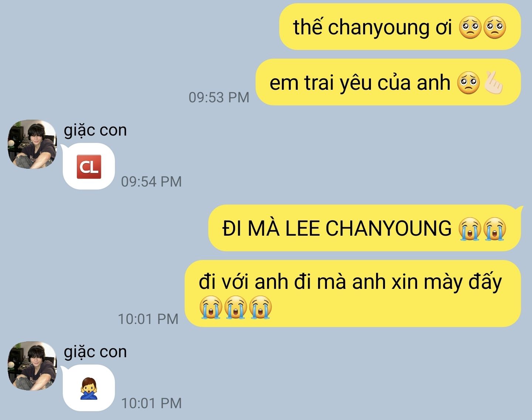Select the 'đi với anh đi mà' bubble
Image resolution: width=532 pixels, height=420 pixels.
pyautogui.click(x=353, y=294)
